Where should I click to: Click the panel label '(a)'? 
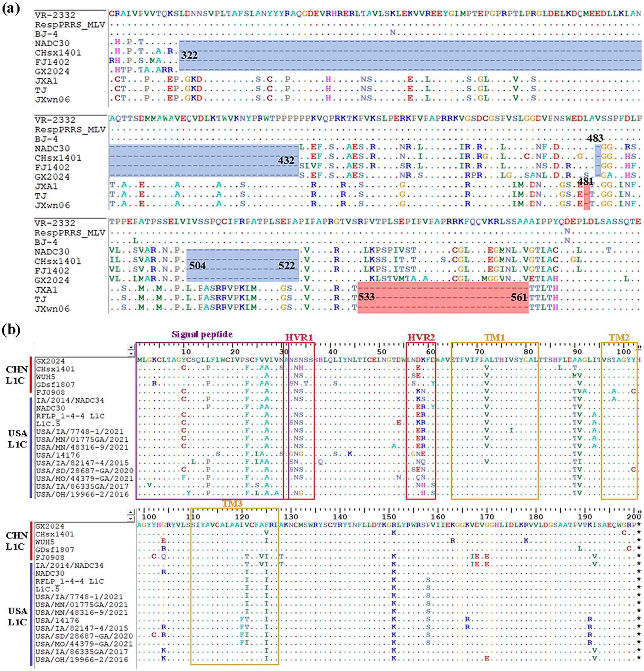(10, 9)
